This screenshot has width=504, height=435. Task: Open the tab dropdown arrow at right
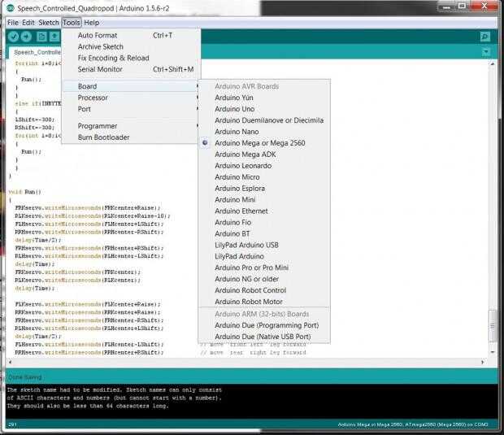[486, 52]
